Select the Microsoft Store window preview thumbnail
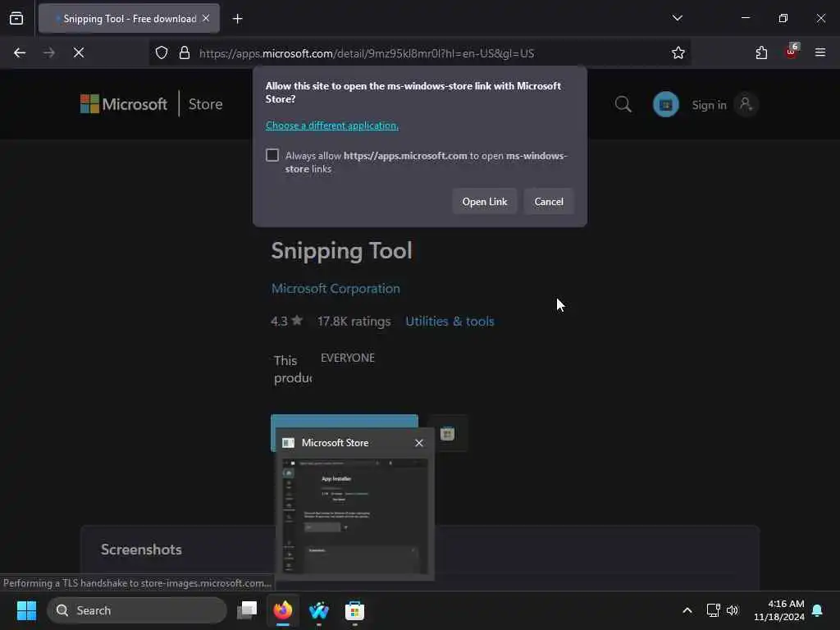This screenshot has width=840, height=630. coord(354,515)
